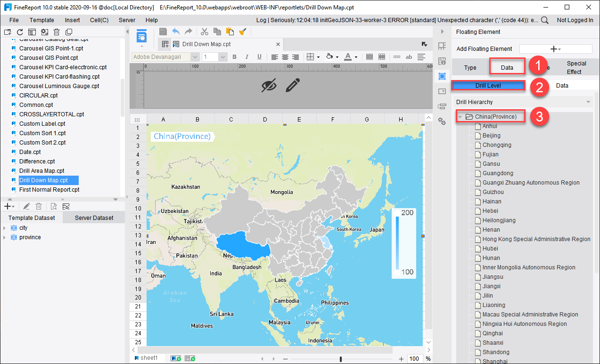The height and width of the screenshot is (364, 600).
Task: Click the Add Normal Report Sheet icon
Action: click(176, 357)
